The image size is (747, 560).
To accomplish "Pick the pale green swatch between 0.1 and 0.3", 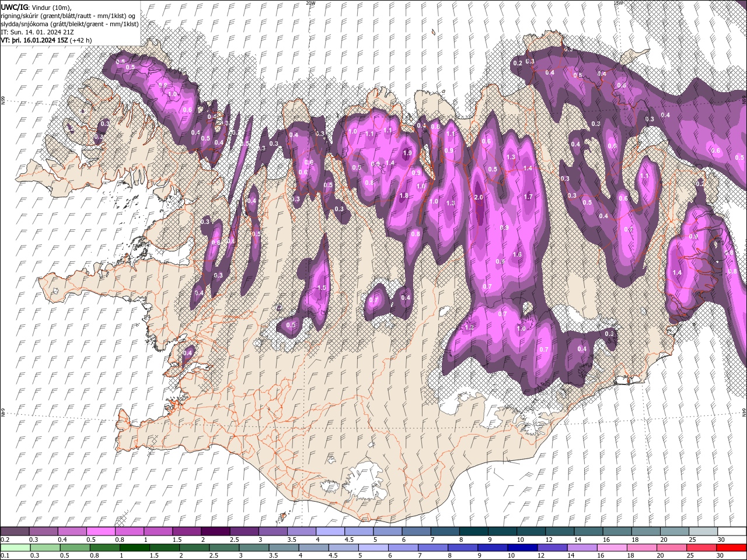I will pos(15,547).
